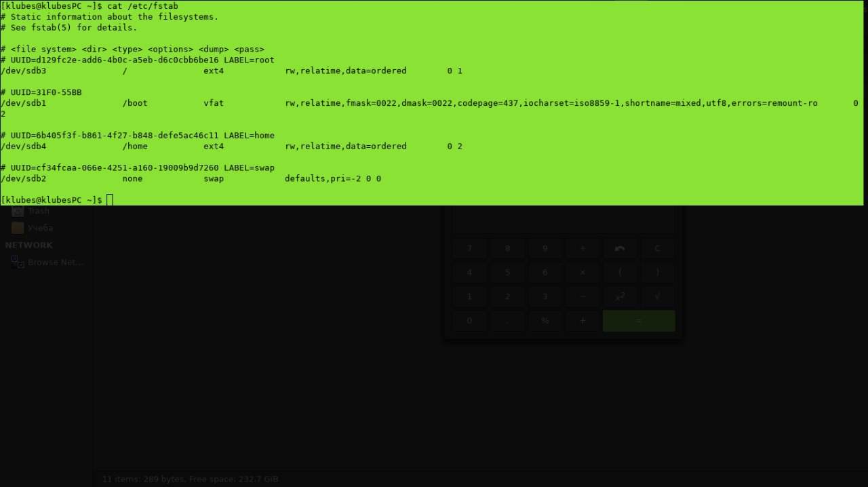The image size is (868, 487).
Task: Click the 5 key on the calculator
Action: point(507,273)
